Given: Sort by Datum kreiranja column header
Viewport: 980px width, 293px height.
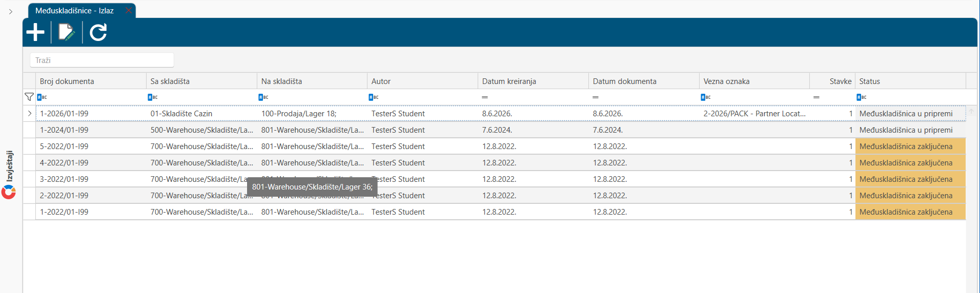Looking at the screenshot, I should (x=533, y=81).
